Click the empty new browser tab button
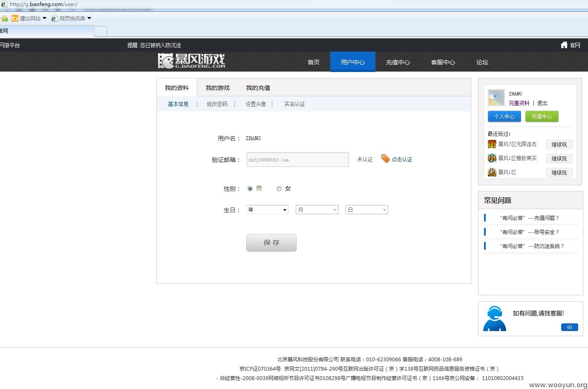This screenshot has height=389, width=588. point(100,31)
